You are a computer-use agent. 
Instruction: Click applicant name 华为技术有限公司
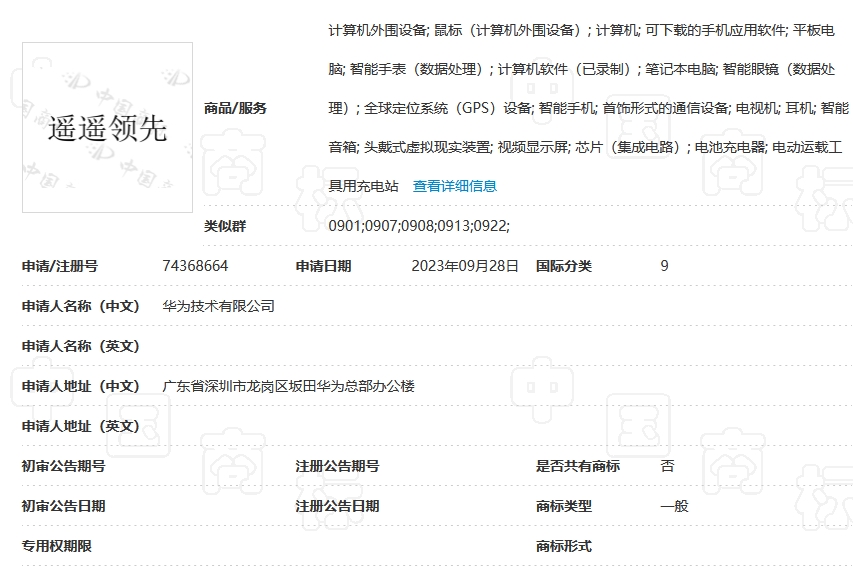218,306
